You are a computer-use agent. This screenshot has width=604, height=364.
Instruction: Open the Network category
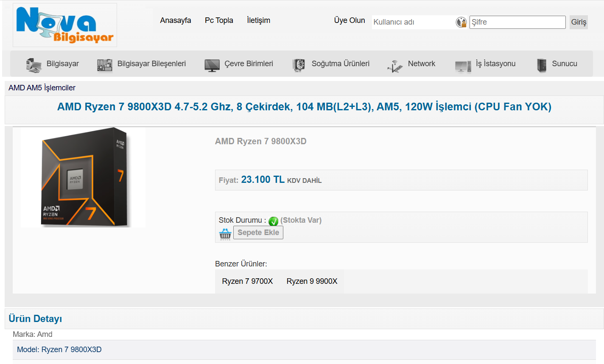click(422, 64)
